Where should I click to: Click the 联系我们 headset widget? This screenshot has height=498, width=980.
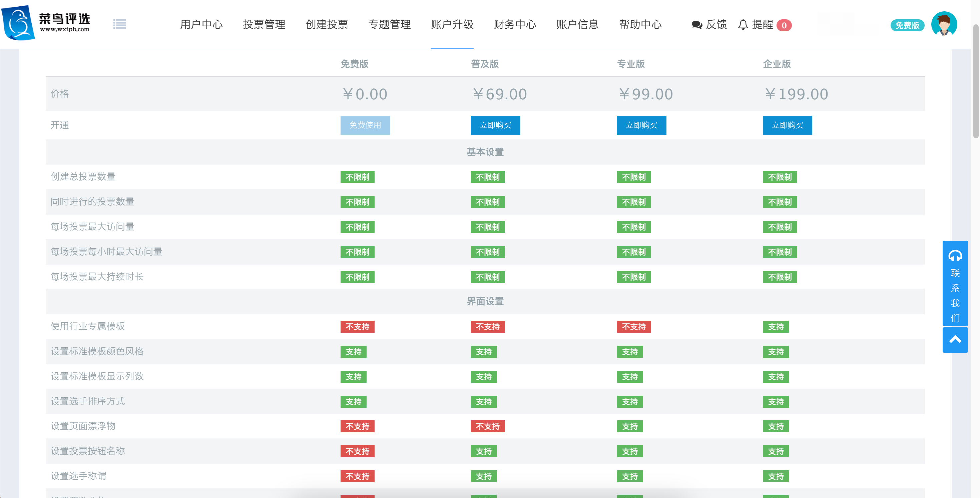955,283
